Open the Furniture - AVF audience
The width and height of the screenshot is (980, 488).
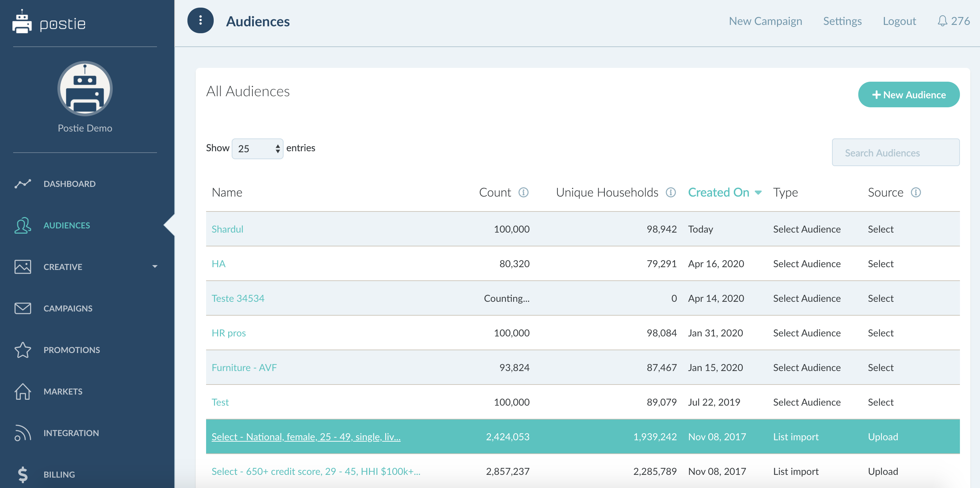tap(244, 367)
